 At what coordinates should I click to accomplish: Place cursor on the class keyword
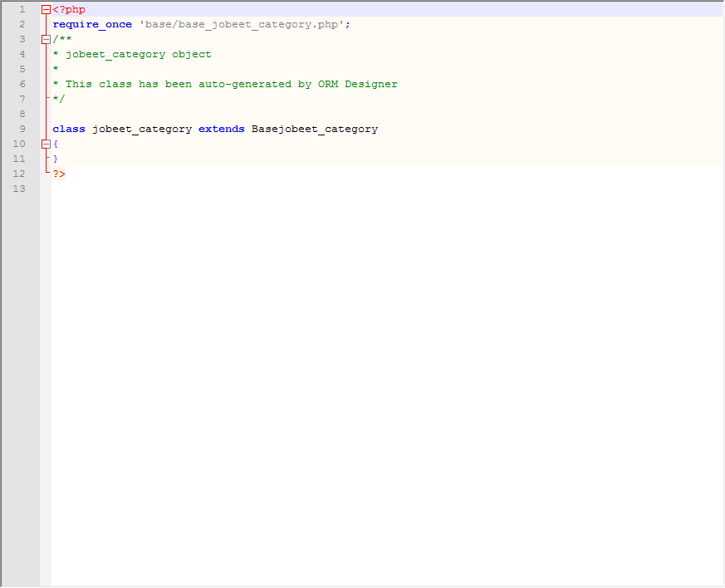[x=68, y=130]
